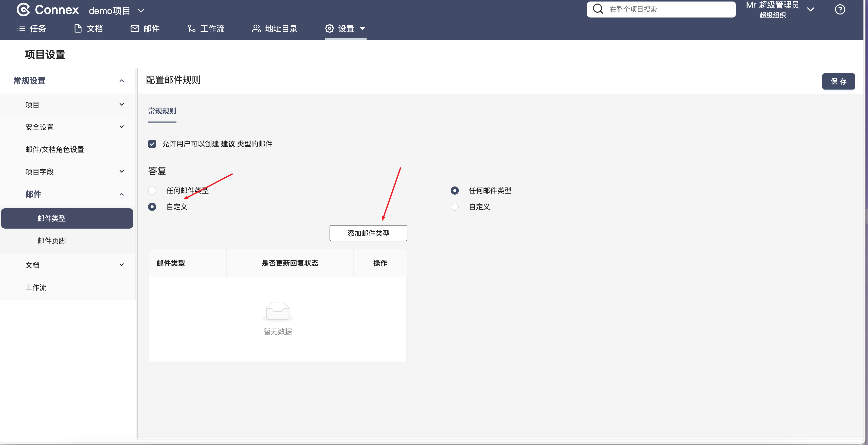Click the 保存 button

(838, 81)
